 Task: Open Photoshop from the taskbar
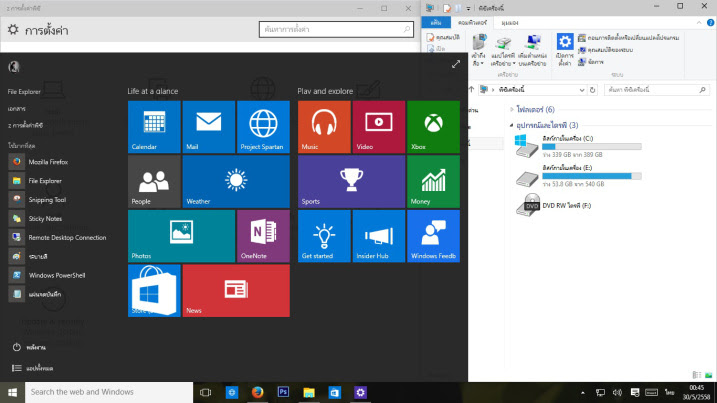284,392
